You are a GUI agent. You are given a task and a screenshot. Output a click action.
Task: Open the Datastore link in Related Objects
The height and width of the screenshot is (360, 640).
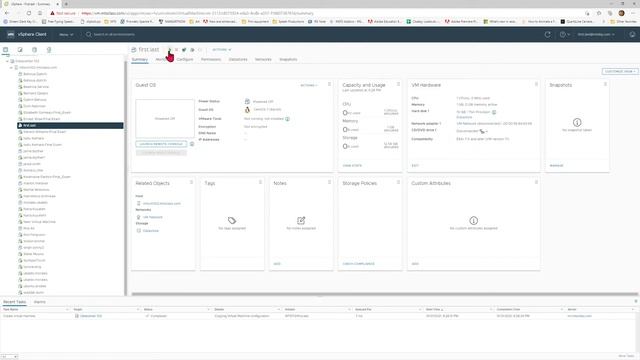pos(151,231)
